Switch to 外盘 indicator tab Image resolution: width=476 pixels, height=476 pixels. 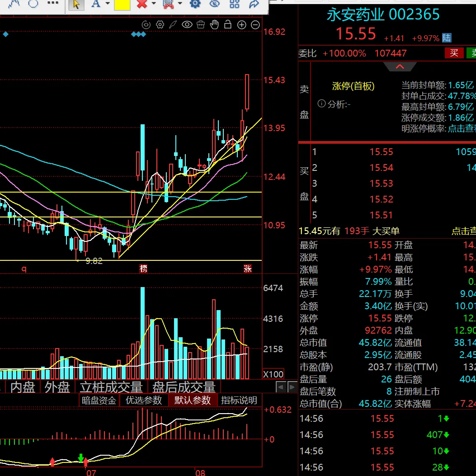(x=57, y=387)
